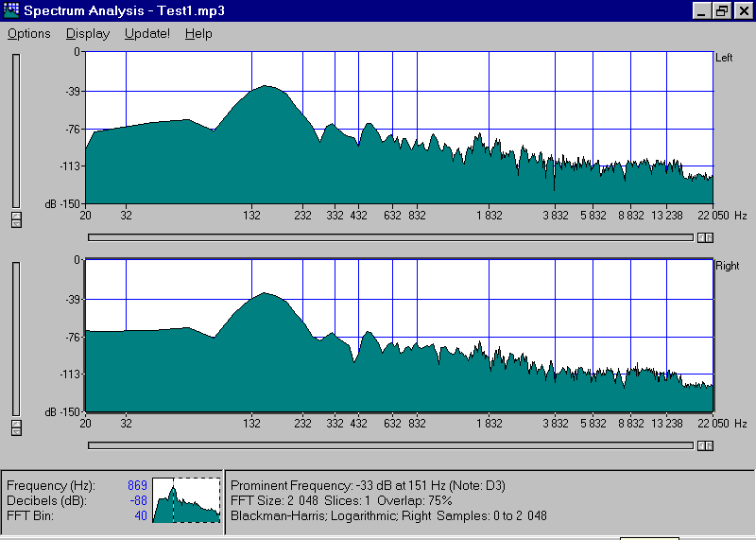This screenshot has width=756, height=540.
Task: Click the down arrow of Right channel stepper
Action: pos(15,432)
